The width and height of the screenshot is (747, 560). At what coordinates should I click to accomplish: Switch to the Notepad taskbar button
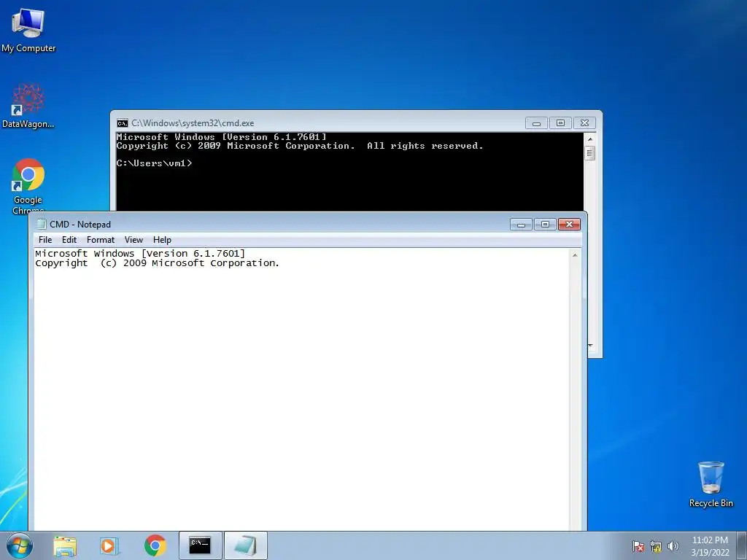[x=245, y=545]
